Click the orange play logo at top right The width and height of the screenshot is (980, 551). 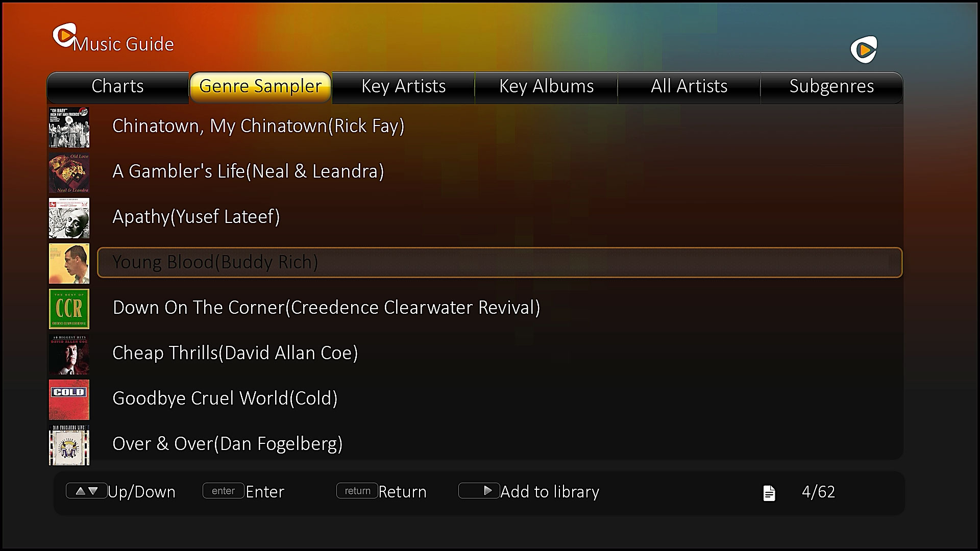(x=864, y=50)
